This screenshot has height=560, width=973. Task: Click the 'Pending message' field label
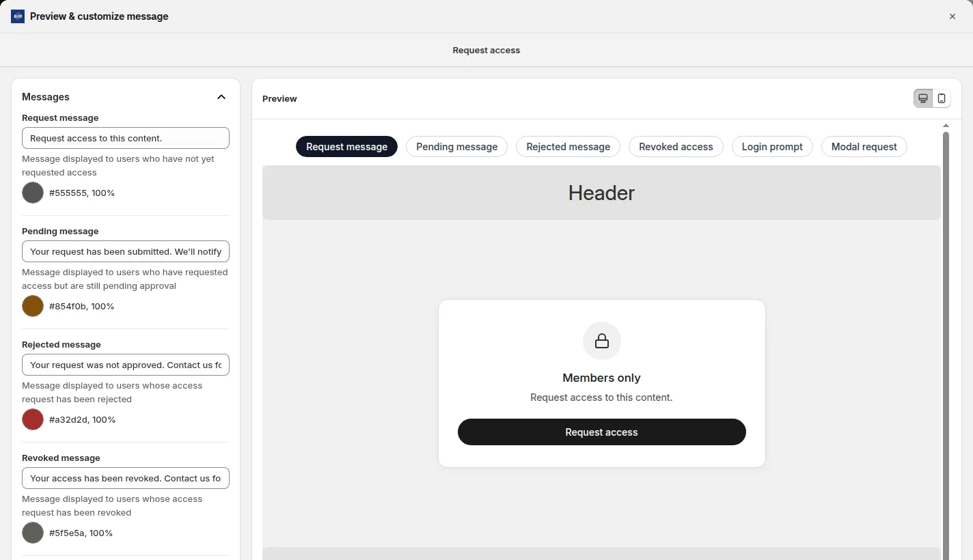click(60, 232)
